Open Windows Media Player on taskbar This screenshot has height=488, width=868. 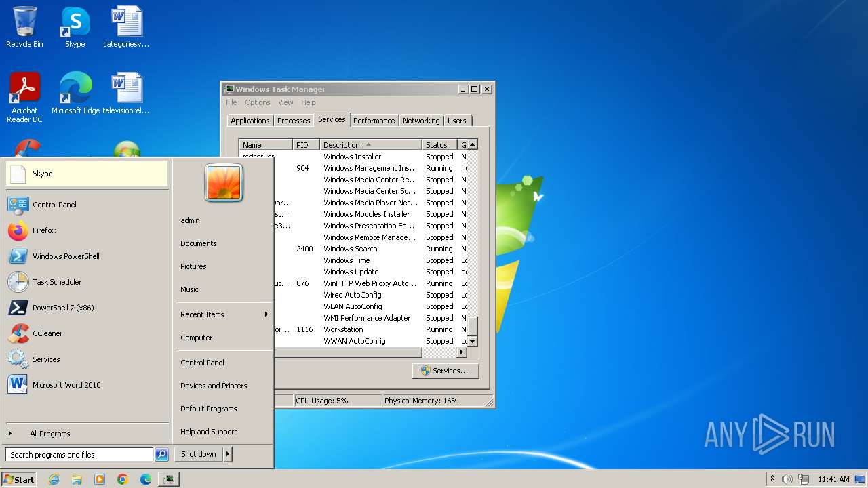tap(100, 479)
